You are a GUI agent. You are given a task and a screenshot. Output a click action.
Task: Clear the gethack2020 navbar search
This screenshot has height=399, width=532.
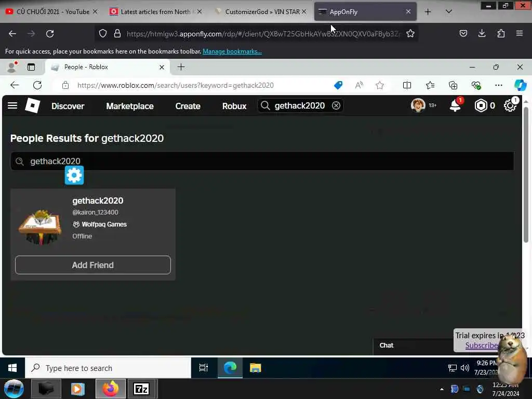coord(336,105)
